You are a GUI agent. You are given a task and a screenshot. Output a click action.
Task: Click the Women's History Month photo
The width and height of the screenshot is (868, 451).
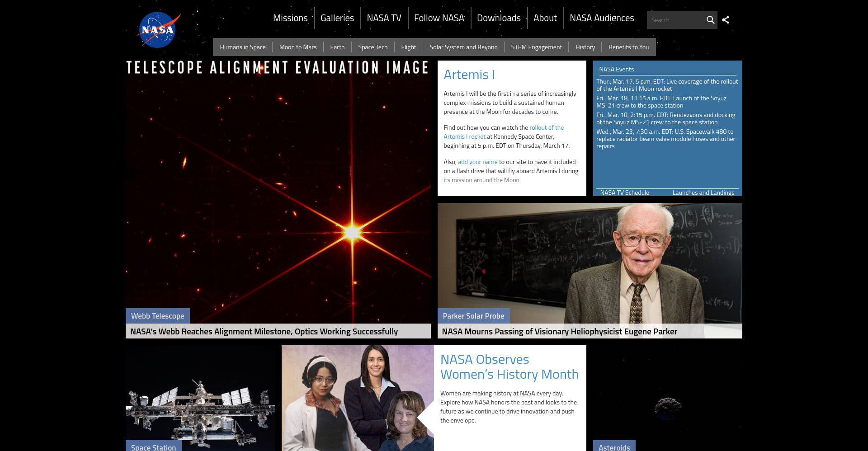pyautogui.click(x=358, y=398)
